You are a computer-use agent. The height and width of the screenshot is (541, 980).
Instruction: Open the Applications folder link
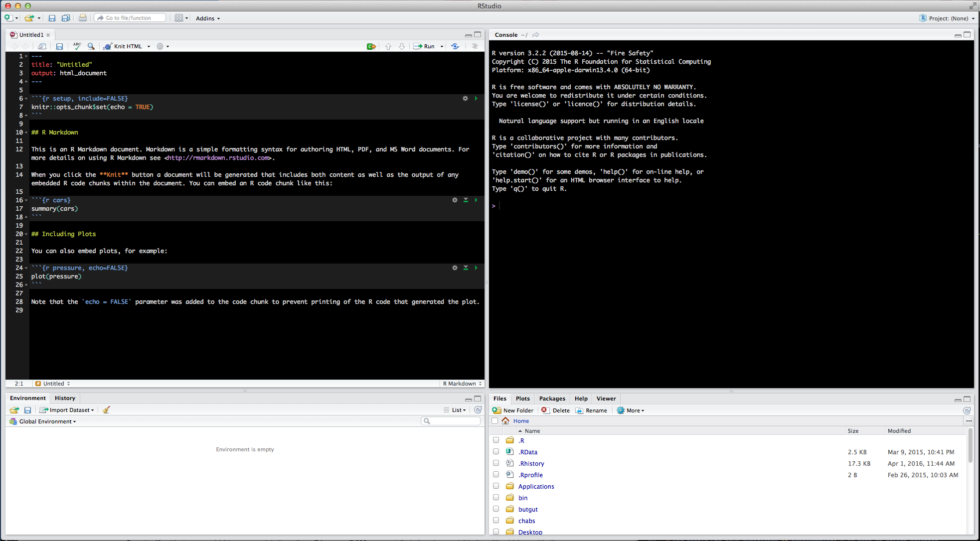click(x=536, y=487)
